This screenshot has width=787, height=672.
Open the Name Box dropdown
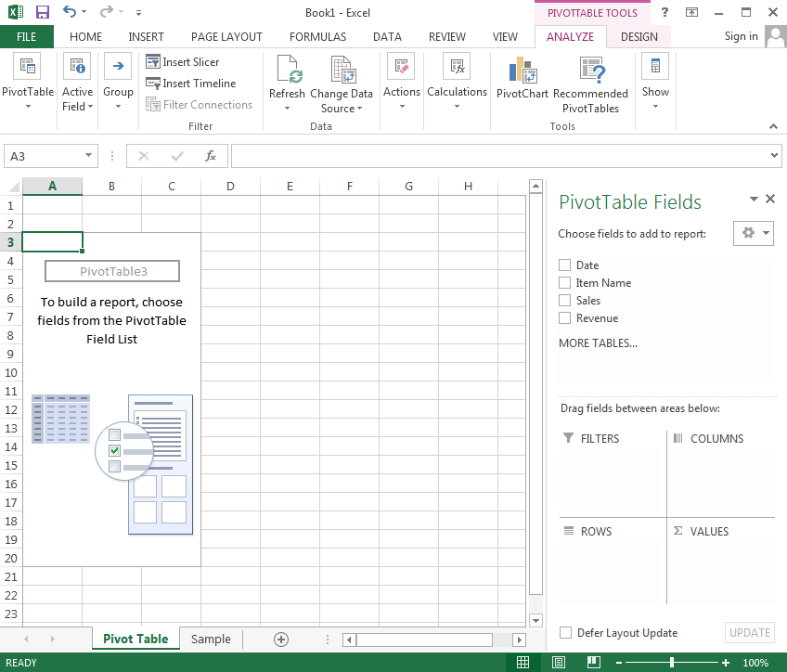(x=88, y=155)
